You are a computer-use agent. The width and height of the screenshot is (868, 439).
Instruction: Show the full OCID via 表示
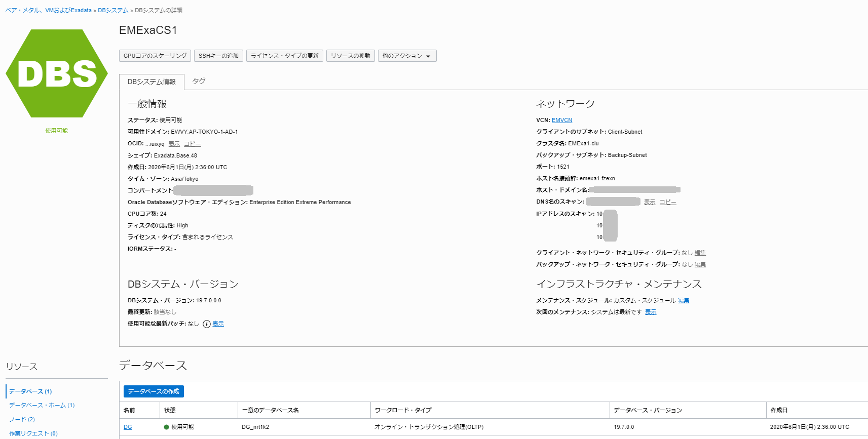pos(174,144)
